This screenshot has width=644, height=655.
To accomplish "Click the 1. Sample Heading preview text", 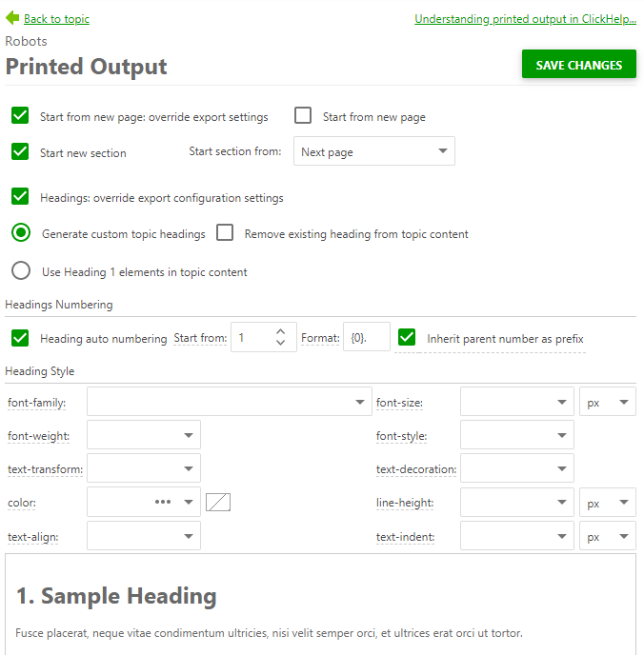I will tap(116, 595).
